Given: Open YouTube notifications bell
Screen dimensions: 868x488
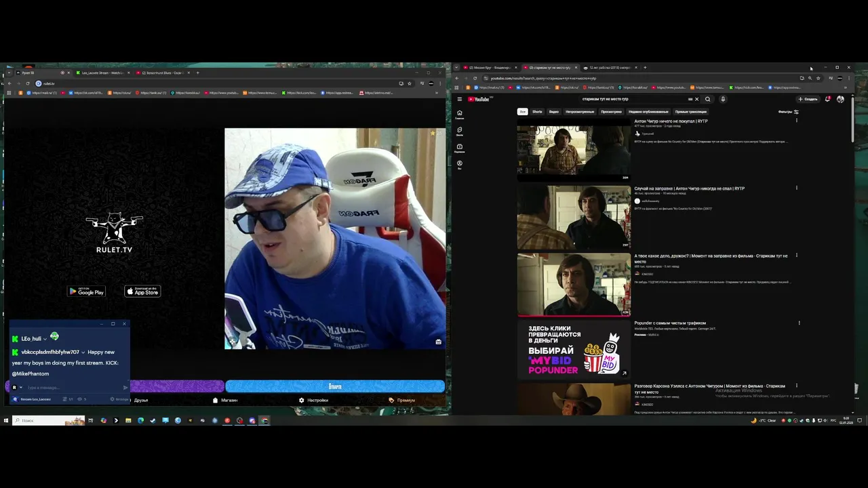Looking at the screenshot, I should point(827,99).
